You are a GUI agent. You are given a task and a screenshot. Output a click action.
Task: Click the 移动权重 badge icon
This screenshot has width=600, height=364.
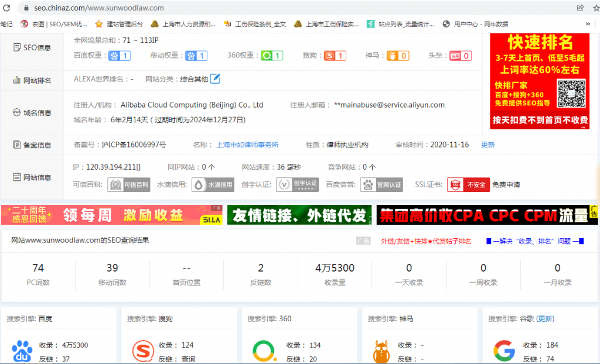(196, 56)
